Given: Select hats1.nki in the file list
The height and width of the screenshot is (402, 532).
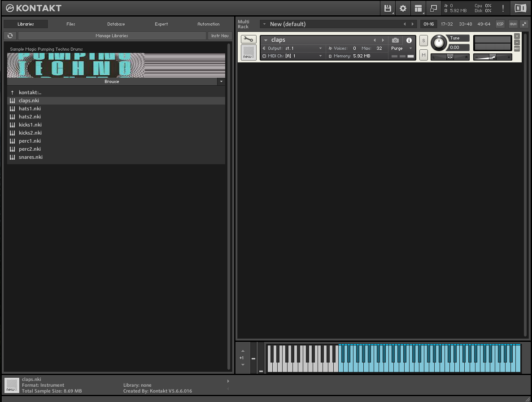Looking at the screenshot, I should (x=116, y=109).
